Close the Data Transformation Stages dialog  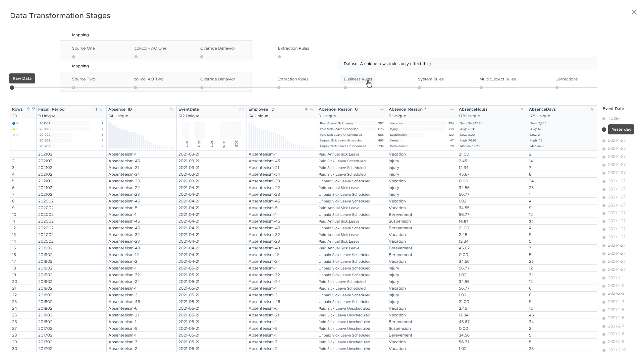(x=634, y=12)
